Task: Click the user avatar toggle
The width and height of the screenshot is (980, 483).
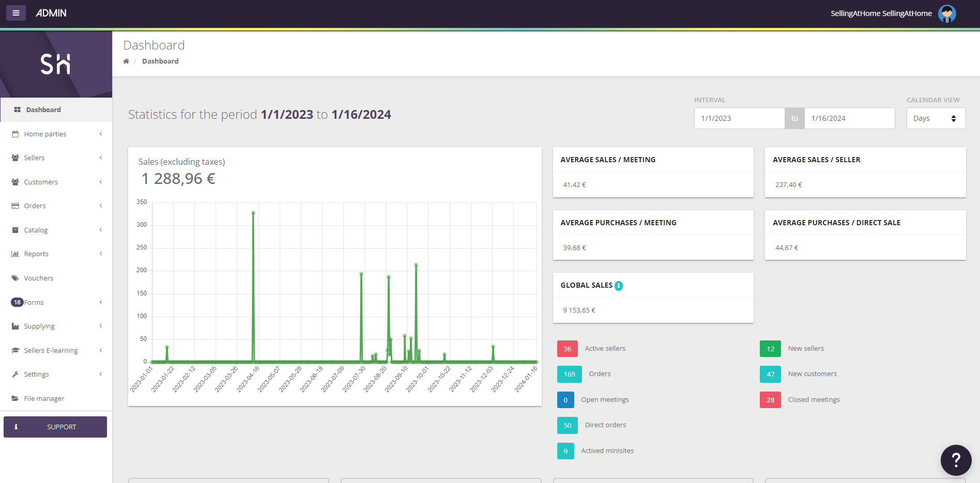Action: pos(947,13)
